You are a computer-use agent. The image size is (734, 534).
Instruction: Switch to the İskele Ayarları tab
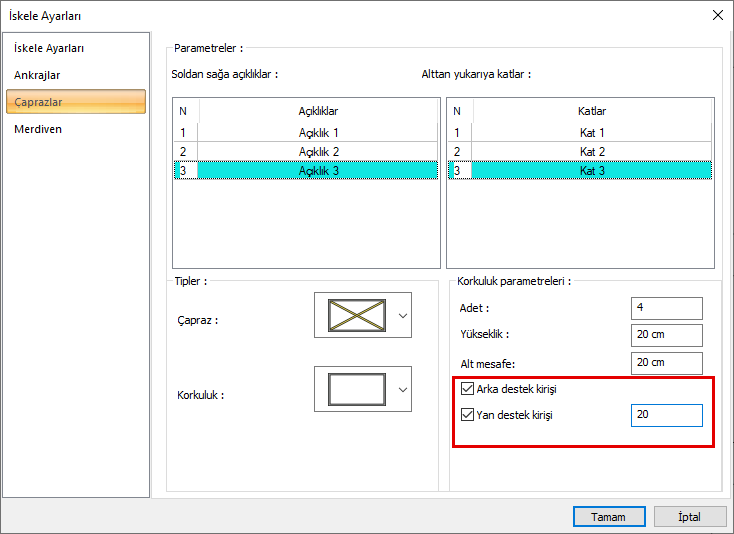[x=48, y=48]
